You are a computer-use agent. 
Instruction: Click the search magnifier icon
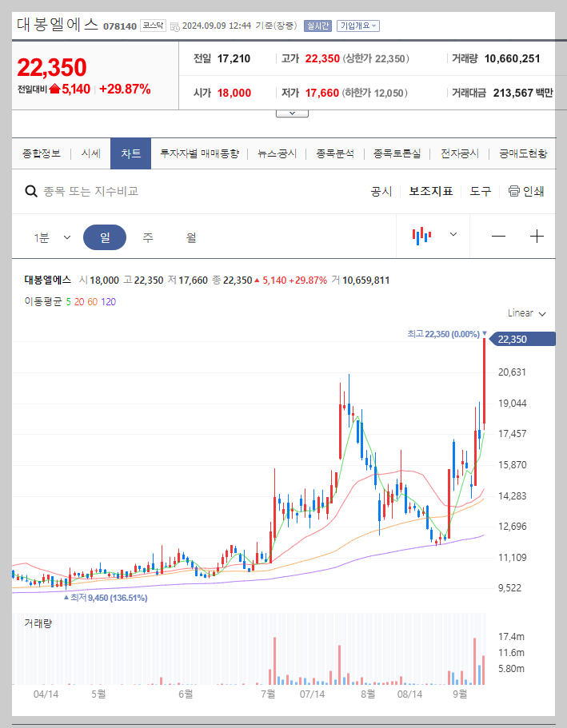click(30, 190)
